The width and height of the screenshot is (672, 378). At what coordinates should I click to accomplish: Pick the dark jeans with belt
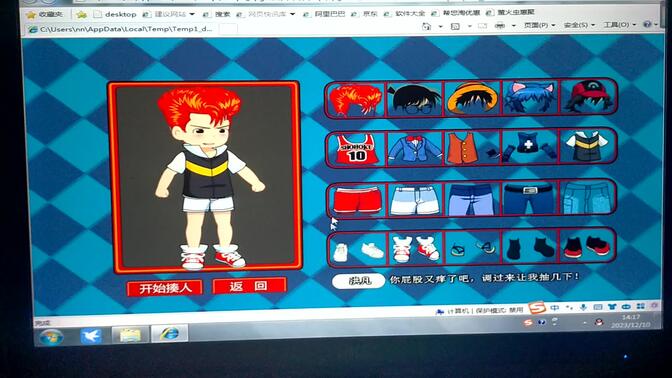click(x=530, y=198)
